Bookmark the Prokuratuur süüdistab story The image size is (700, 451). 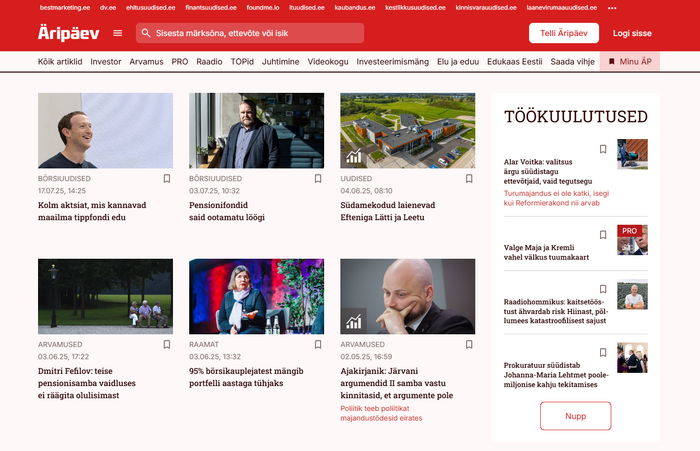pyautogui.click(x=603, y=352)
